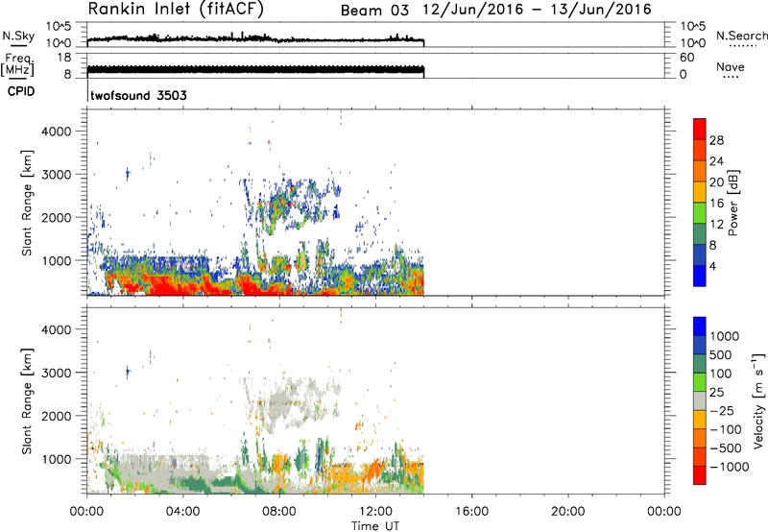768x532 pixels.
Task: Click the '-1000' velocity colorbar value
Action: (729, 467)
